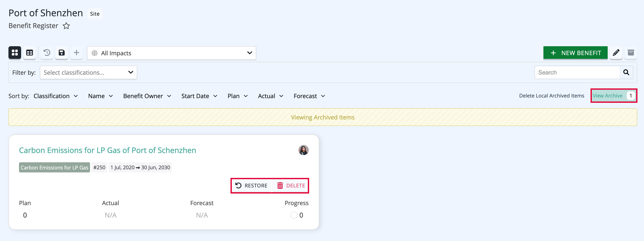Image resolution: width=644 pixels, height=241 pixels.
Task: Click Delete Local Archived Items
Action: click(x=551, y=96)
